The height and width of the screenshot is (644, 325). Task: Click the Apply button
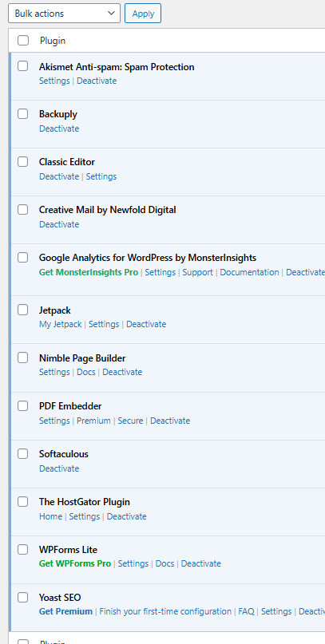(143, 13)
